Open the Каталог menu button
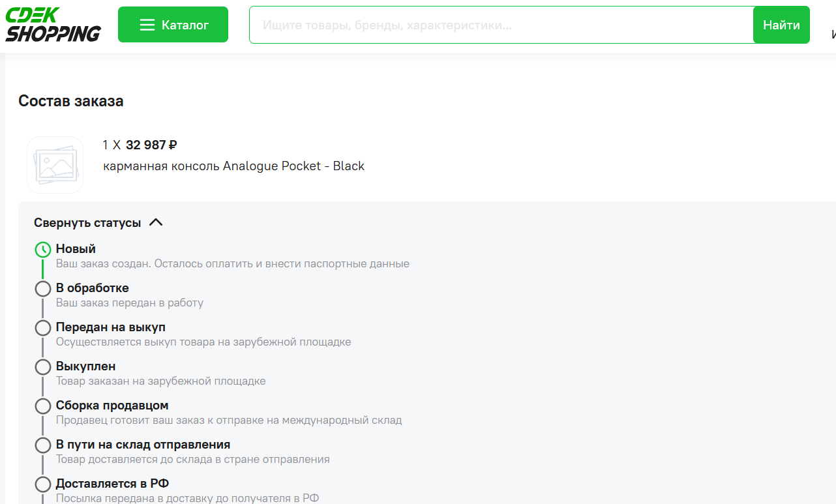 click(x=173, y=25)
